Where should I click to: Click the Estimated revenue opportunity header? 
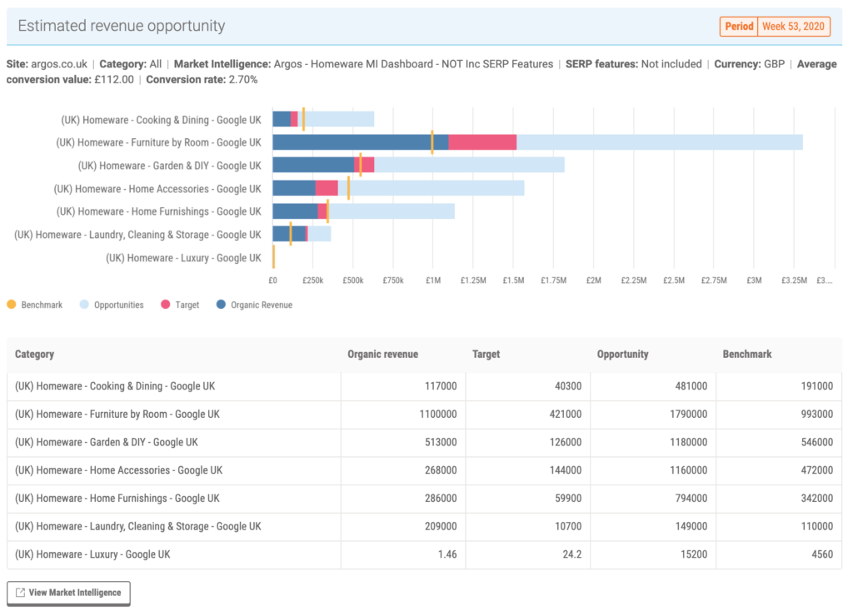(x=121, y=26)
